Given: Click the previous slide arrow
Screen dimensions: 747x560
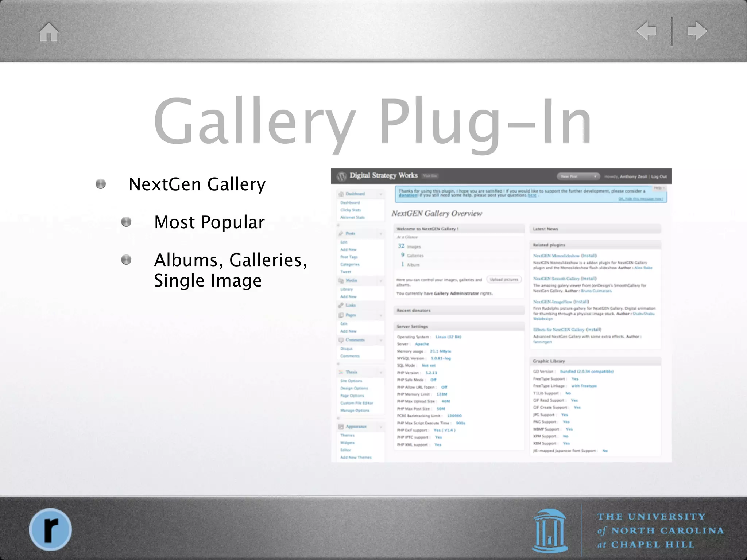Looking at the screenshot, I should coord(646,31).
